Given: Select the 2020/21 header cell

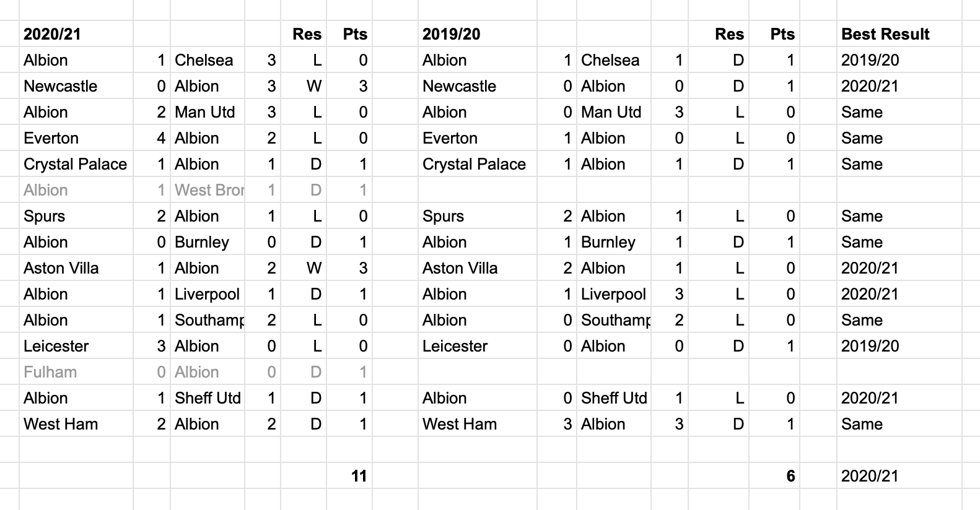Looking at the screenshot, I should pos(76,34).
